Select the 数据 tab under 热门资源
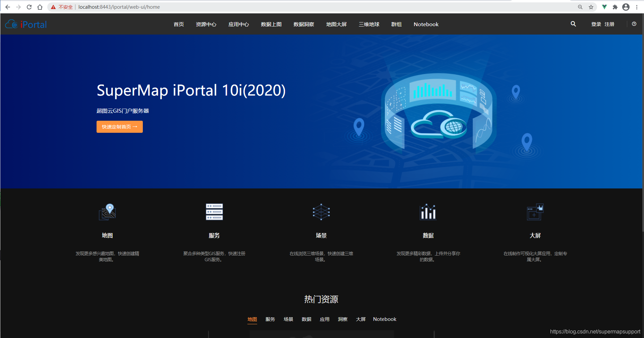Viewport: 644px width, 338px height. [x=306, y=319]
